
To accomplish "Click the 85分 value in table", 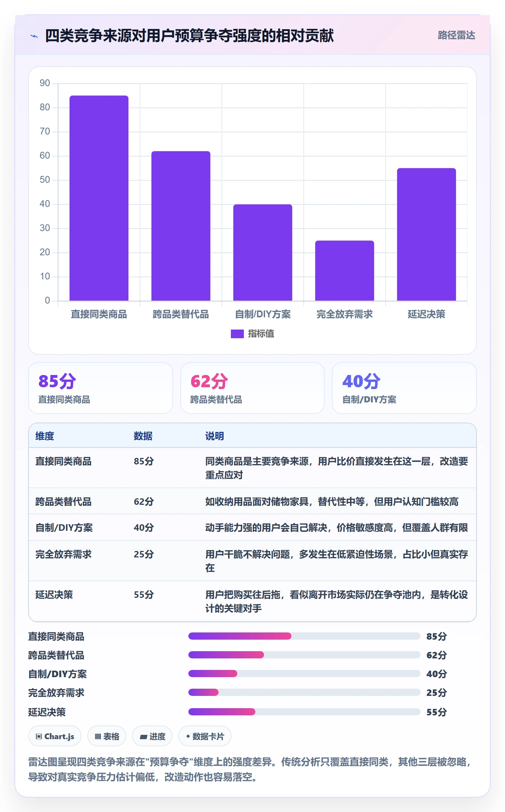I will point(144,461).
